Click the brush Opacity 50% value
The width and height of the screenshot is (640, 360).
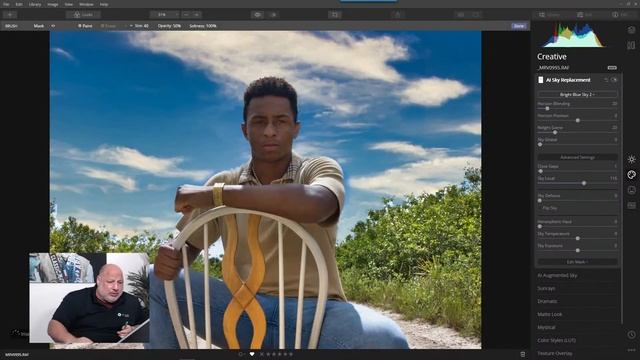coord(169,26)
